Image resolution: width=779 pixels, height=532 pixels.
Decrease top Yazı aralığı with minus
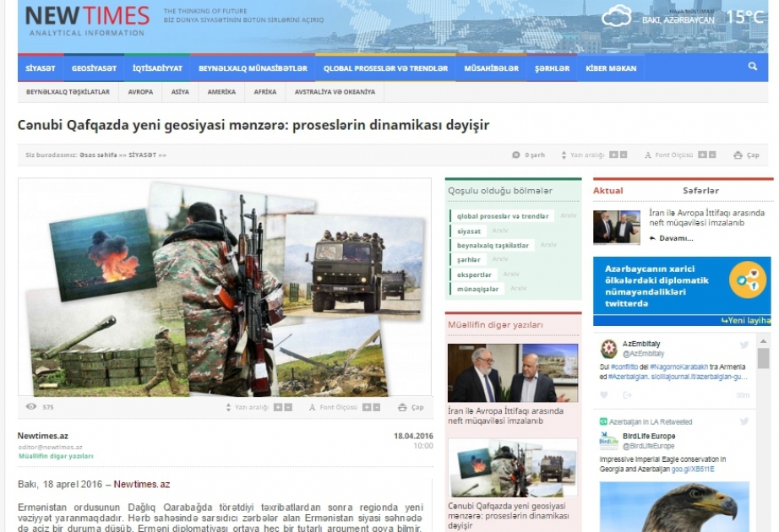click(624, 155)
